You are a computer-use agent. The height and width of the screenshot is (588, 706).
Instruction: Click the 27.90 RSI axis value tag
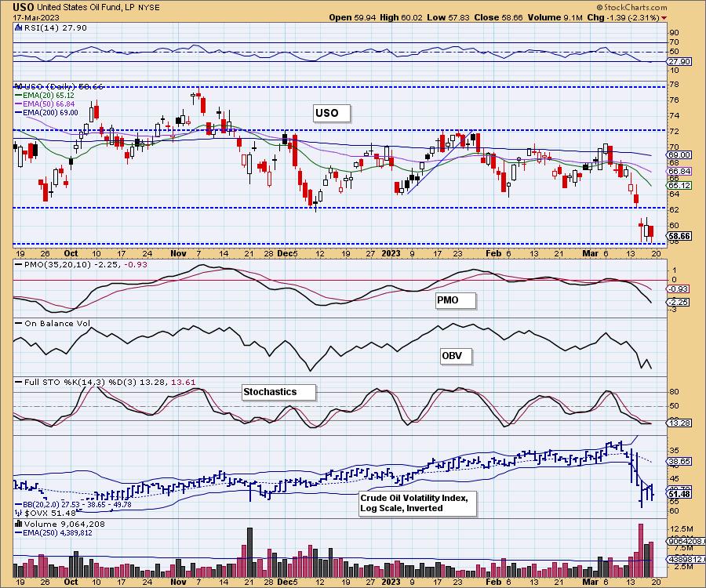click(679, 61)
